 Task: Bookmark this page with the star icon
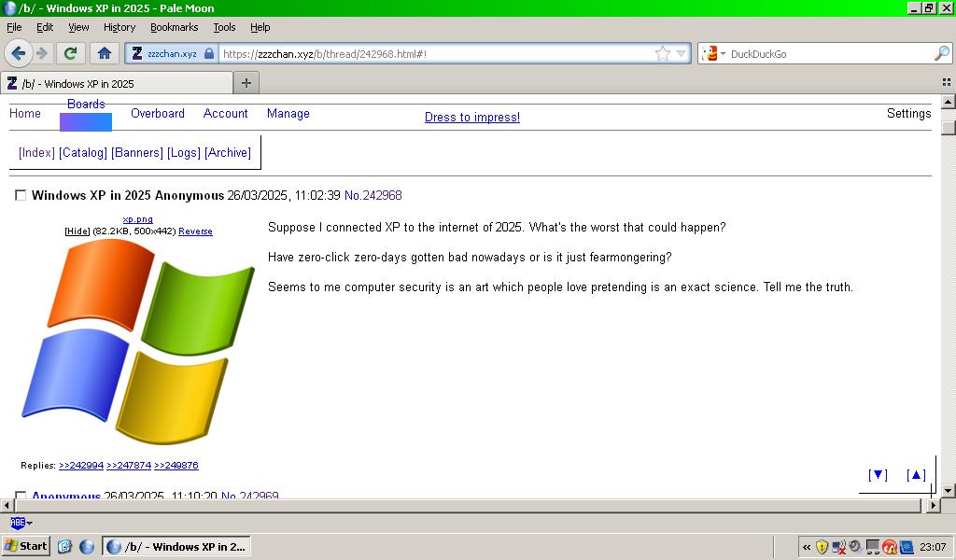click(662, 53)
